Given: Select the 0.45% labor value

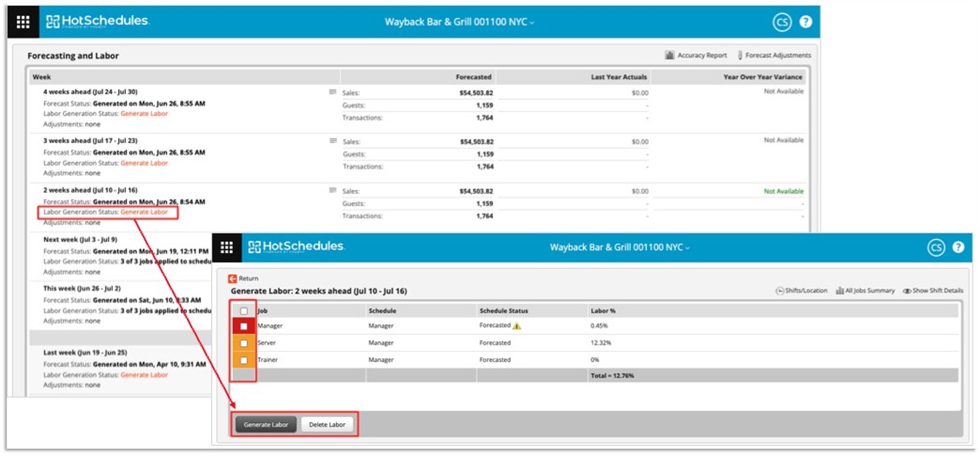Looking at the screenshot, I should (599, 326).
